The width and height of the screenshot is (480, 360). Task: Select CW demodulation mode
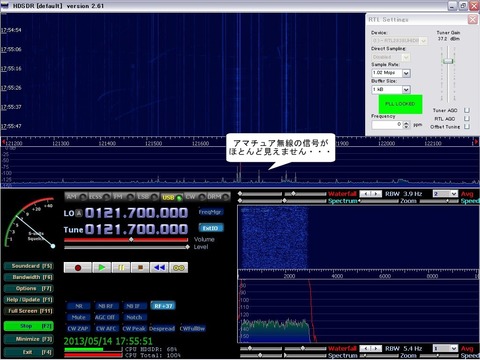tap(195, 197)
